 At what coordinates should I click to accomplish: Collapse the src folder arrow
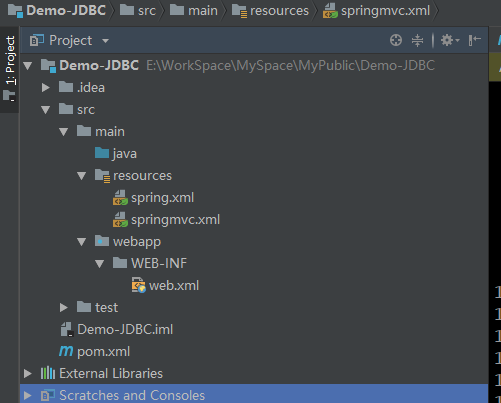(x=46, y=110)
